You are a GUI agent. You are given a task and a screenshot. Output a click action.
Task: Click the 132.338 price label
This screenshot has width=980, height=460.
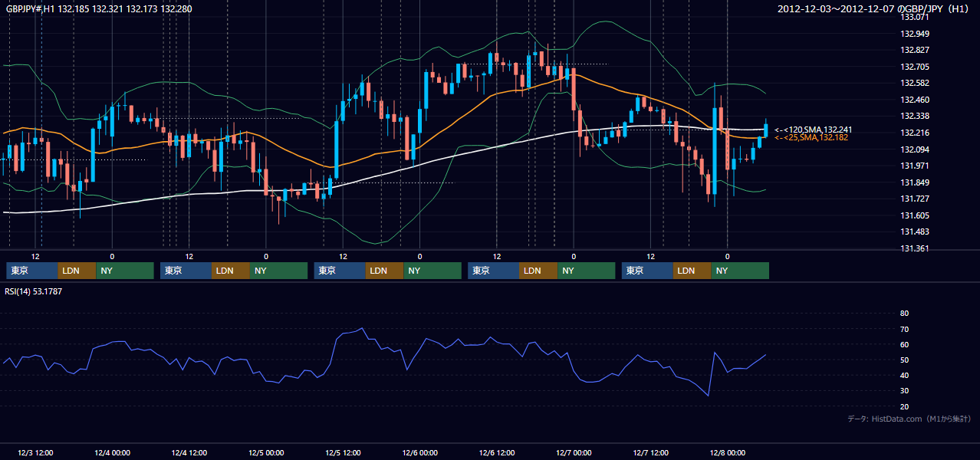[915, 116]
